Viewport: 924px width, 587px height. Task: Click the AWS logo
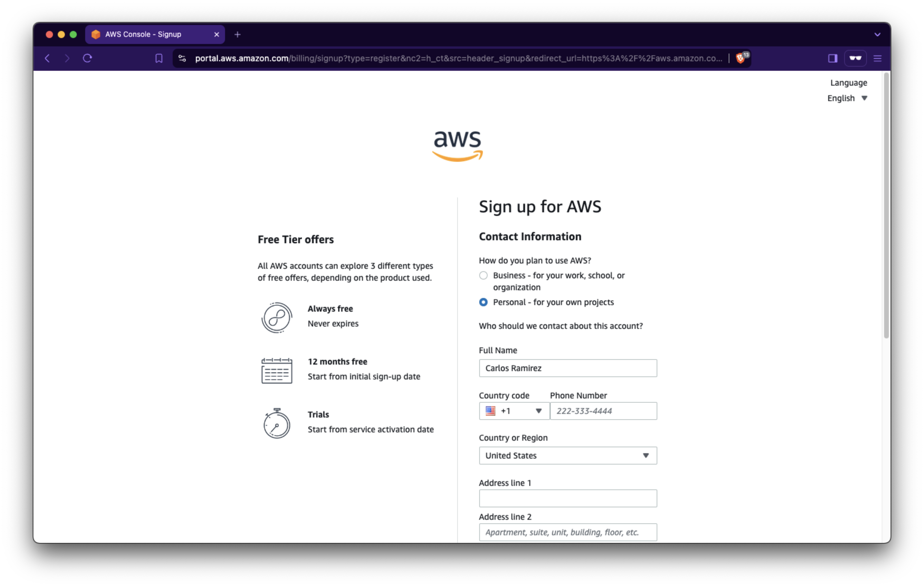458,146
